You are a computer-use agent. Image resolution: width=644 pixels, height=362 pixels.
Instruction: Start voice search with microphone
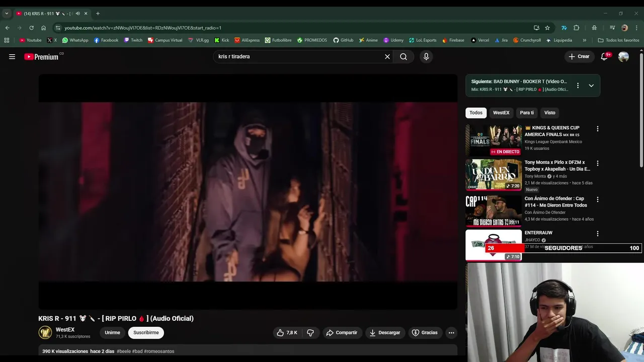(x=426, y=57)
